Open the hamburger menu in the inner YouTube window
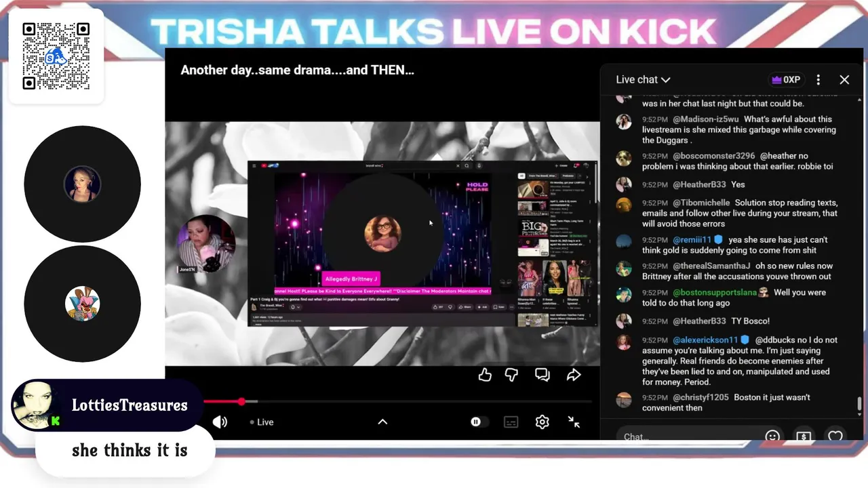868x488 pixels. (x=254, y=165)
